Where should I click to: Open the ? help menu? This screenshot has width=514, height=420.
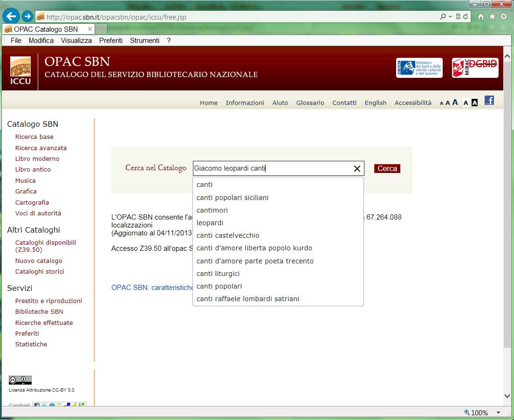[x=169, y=41]
